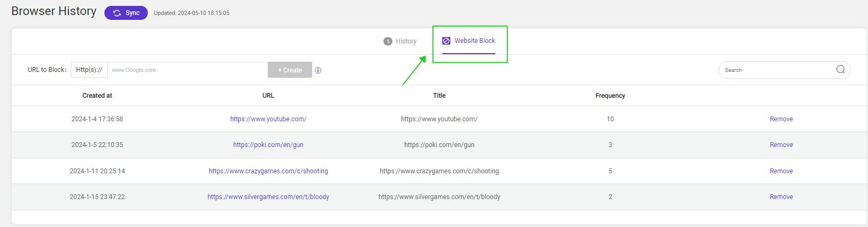Select the date 2024-1-4 17:36:58
The image size is (868, 227).
(x=97, y=119)
